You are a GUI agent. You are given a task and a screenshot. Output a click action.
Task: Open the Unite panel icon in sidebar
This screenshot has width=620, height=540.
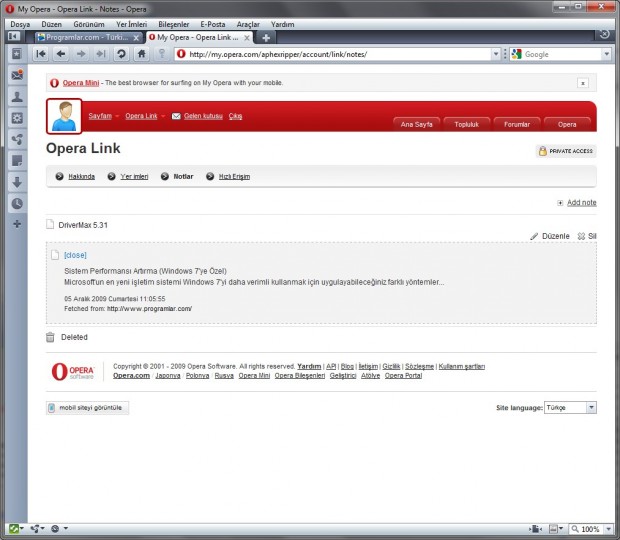[x=17, y=139]
